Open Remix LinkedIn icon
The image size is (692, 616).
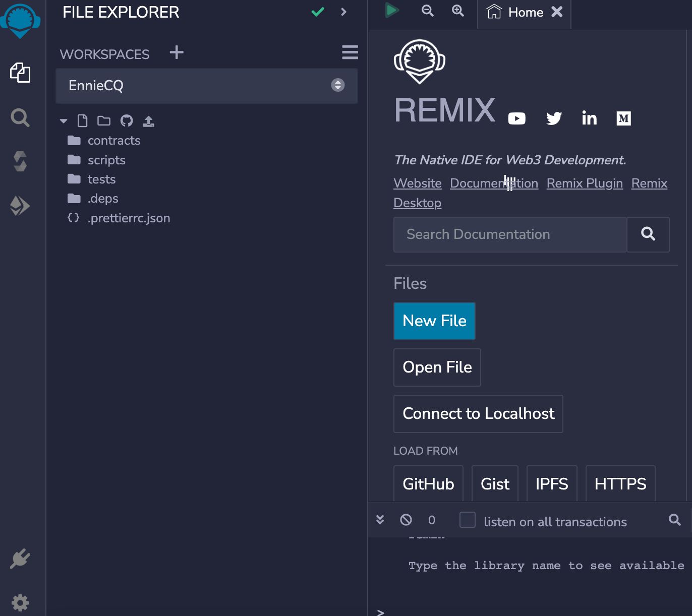coord(589,118)
